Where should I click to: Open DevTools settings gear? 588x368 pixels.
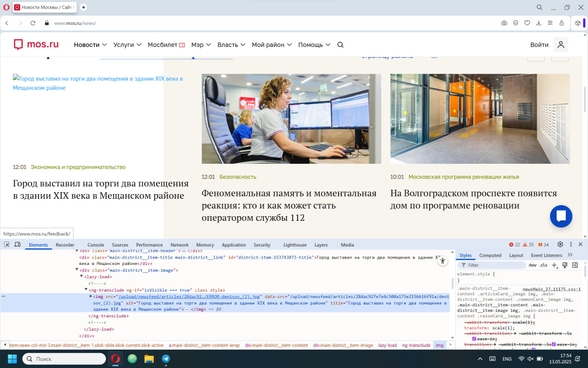560,245
